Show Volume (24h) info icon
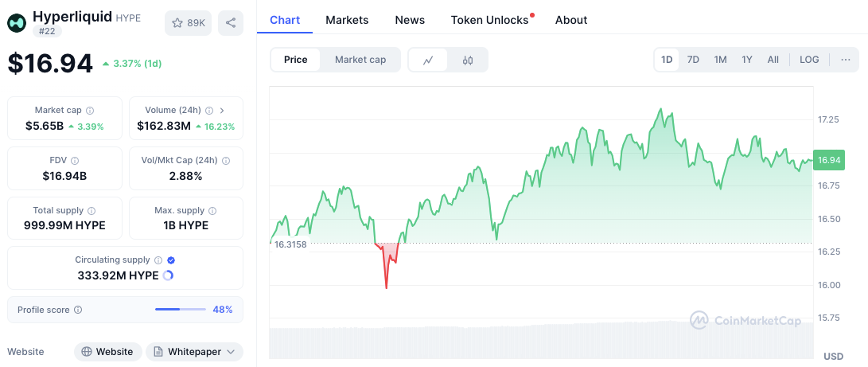The image size is (868, 367). pos(209,110)
